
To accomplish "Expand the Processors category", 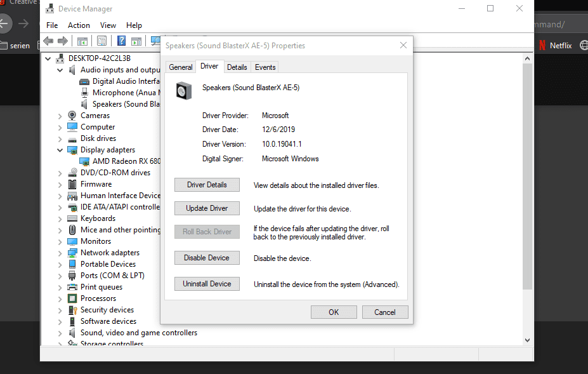I will pos(60,299).
